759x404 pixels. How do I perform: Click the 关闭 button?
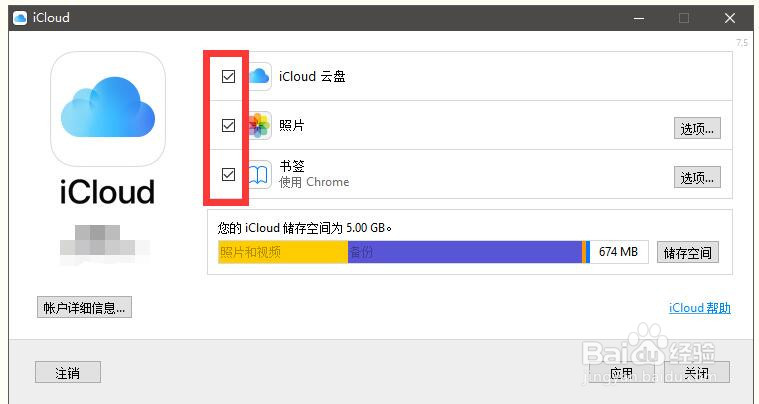tap(696, 373)
